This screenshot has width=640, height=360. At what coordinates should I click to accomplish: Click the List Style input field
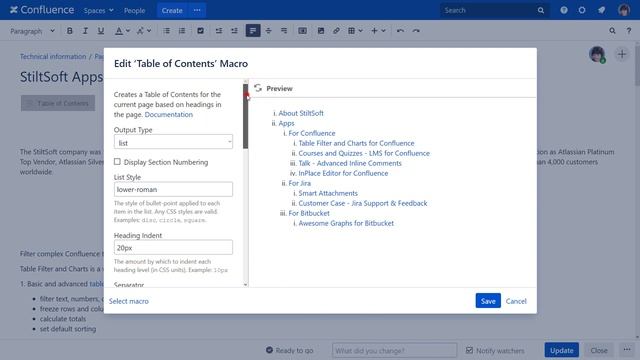173,189
